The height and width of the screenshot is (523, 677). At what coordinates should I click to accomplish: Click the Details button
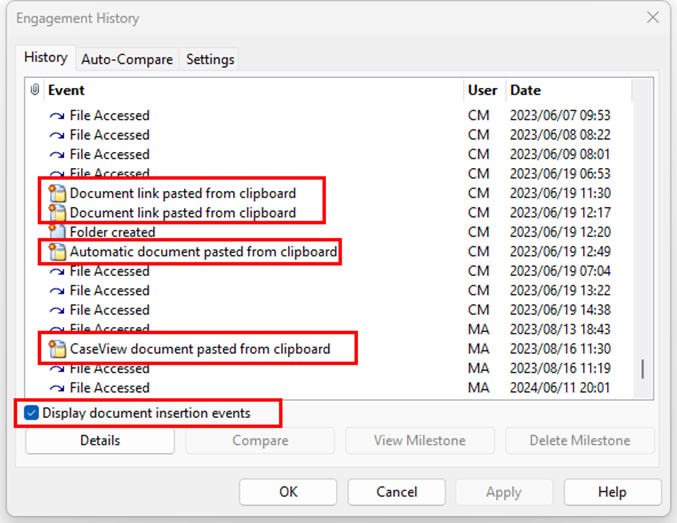tap(99, 440)
